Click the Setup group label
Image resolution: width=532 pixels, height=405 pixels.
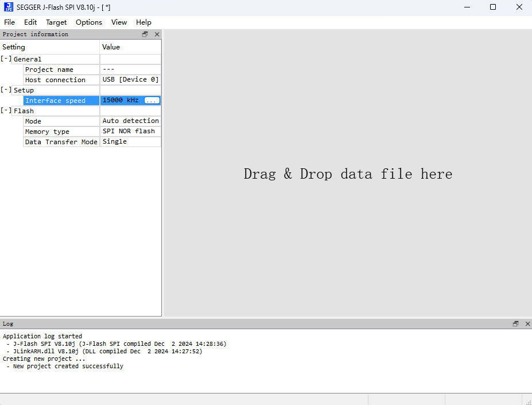pyautogui.click(x=24, y=90)
